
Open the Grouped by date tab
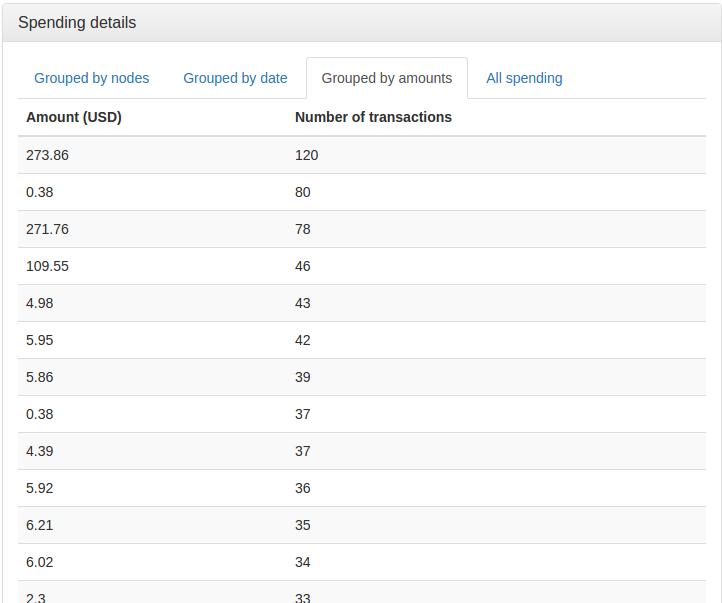tap(235, 78)
